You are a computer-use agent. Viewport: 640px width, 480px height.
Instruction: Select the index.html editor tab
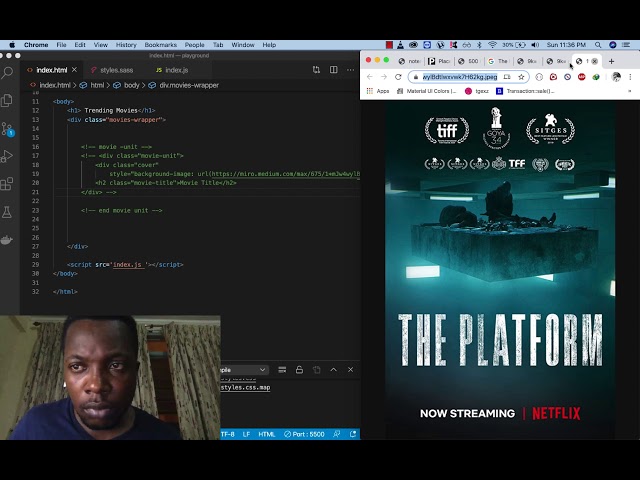pyautogui.click(x=51, y=70)
